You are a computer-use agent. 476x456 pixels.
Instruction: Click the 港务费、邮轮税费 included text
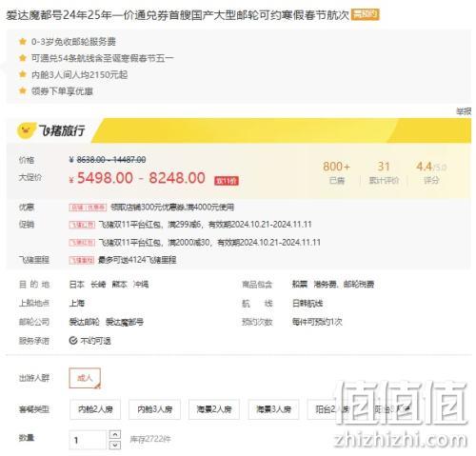point(344,285)
